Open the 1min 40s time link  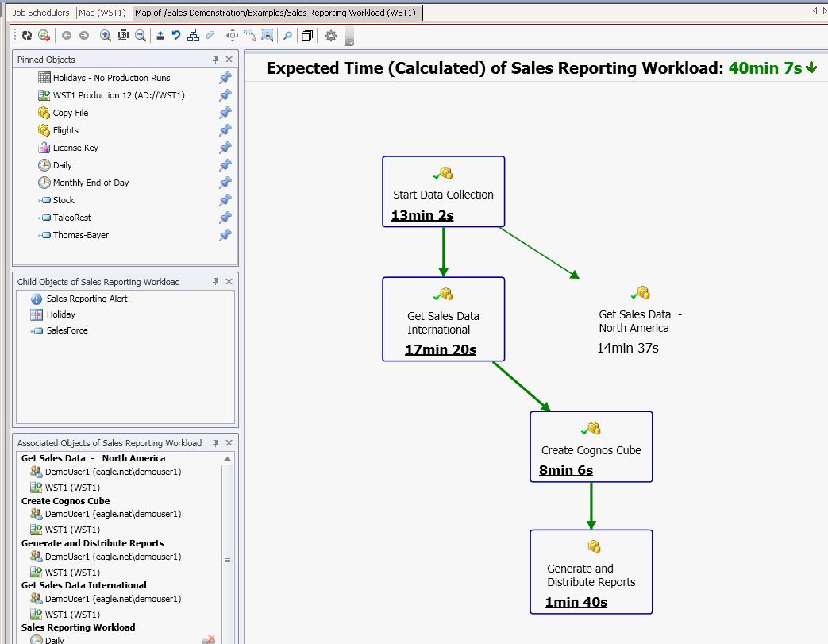click(x=576, y=602)
